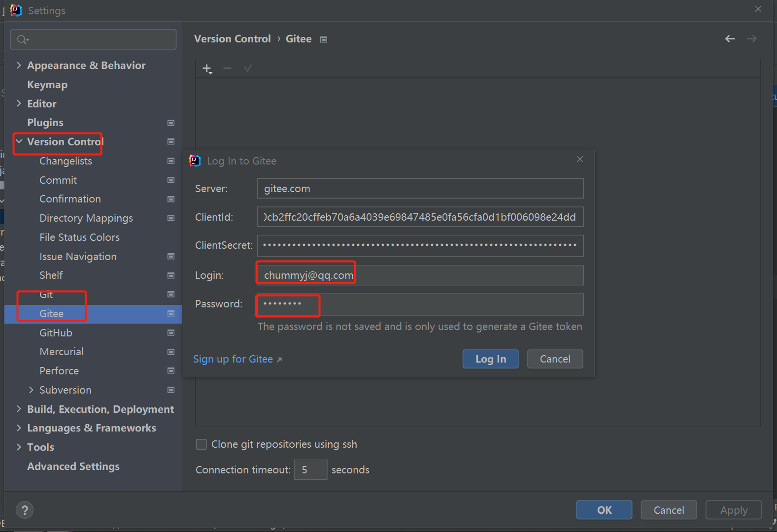777x532 pixels.
Task: Enable Clone git repositories using ssh
Action: pyautogui.click(x=201, y=444)
